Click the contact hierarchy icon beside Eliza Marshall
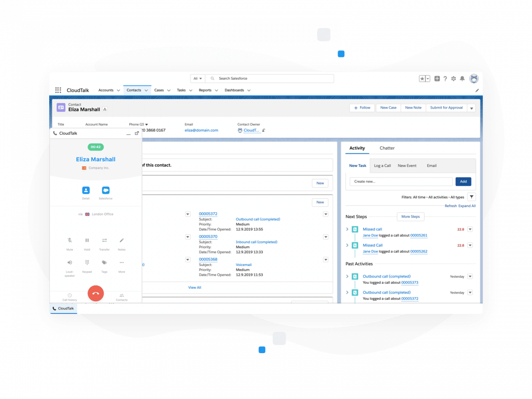This screenshot has height=399, width=532. (105, 109)
